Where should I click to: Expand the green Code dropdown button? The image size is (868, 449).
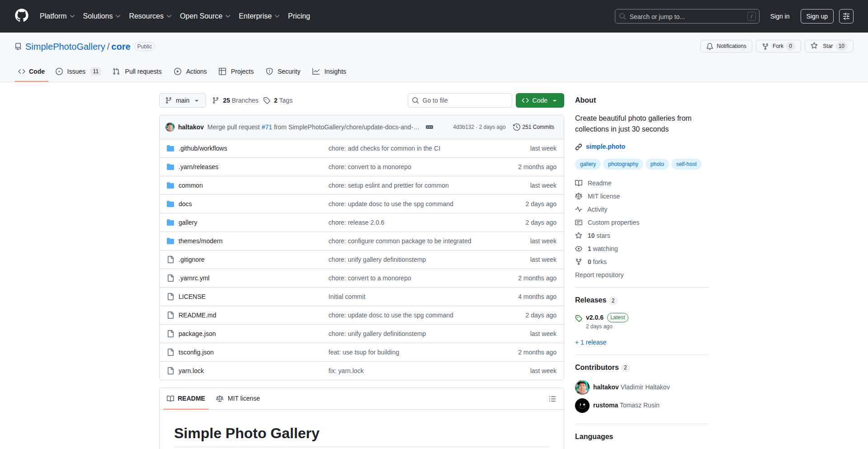pos(540,100)
